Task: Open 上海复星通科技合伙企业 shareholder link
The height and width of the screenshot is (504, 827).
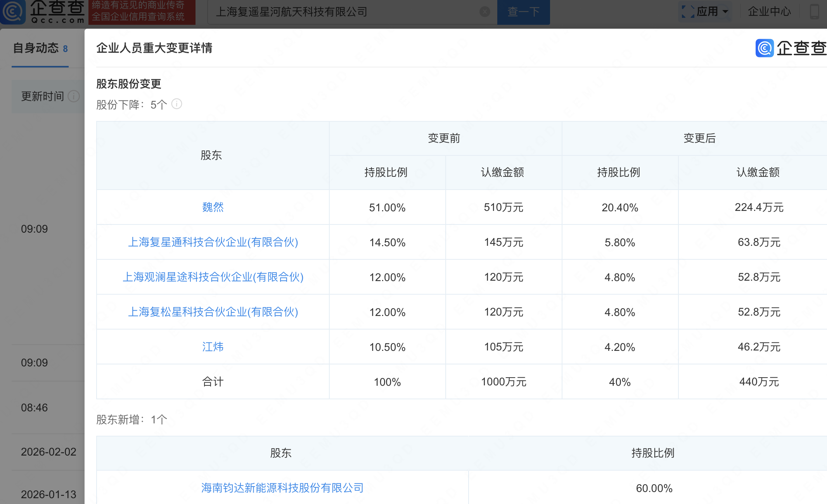Action: click(x=213, y=242)
